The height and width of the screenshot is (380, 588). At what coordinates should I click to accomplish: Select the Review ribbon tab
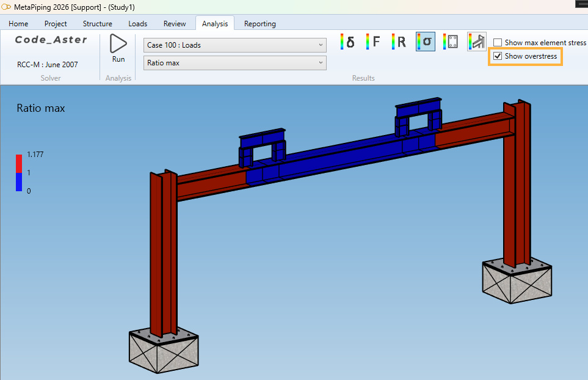pos(174,24)
